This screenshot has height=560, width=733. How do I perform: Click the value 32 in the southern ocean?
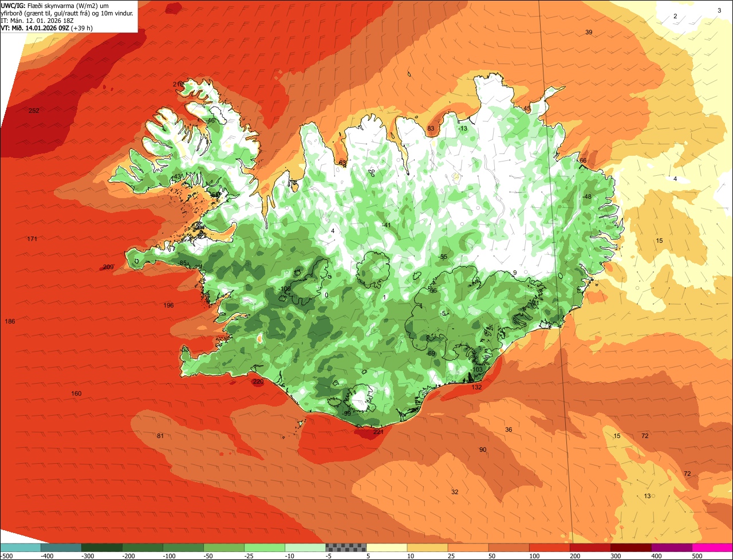tap(455, 492)
